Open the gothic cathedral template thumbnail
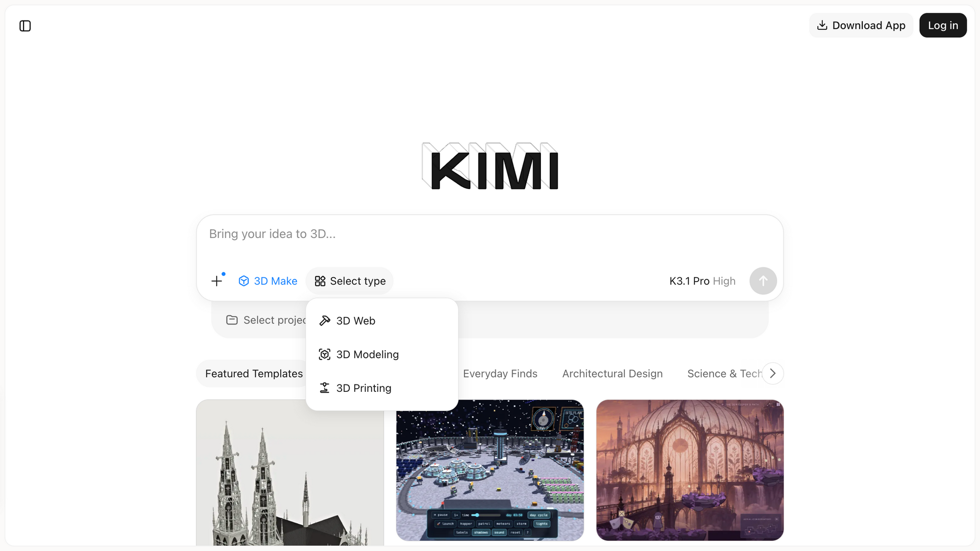Image resolution: width=980 pixels, height=551 pixels. point(290,473)
